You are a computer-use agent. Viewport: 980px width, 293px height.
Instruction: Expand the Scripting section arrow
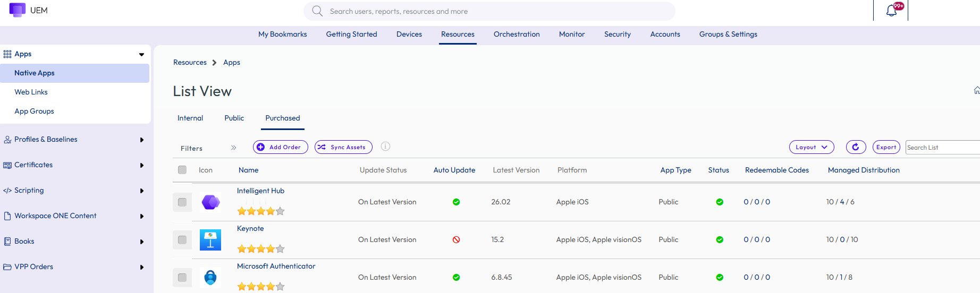(x=142, y=191)
